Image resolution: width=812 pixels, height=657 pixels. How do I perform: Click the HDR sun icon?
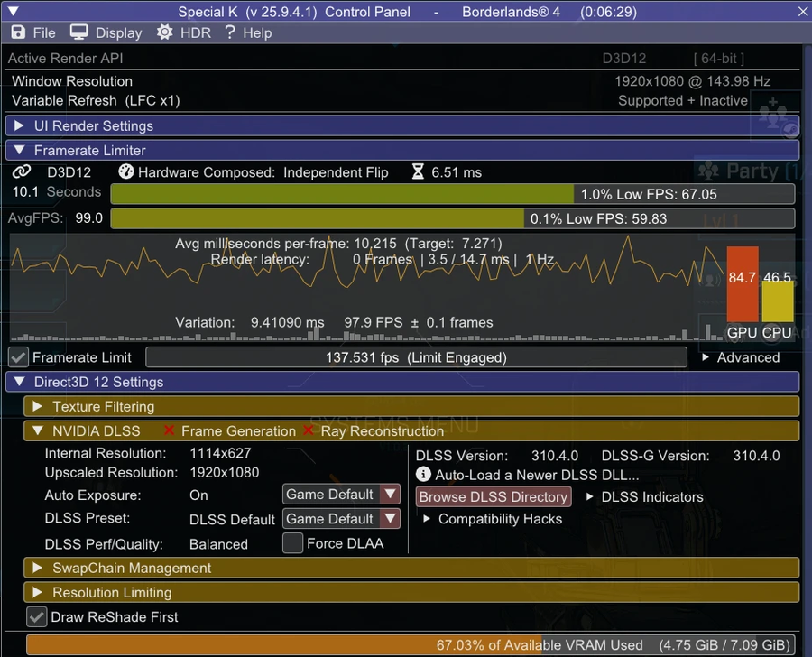coord(164,32)
